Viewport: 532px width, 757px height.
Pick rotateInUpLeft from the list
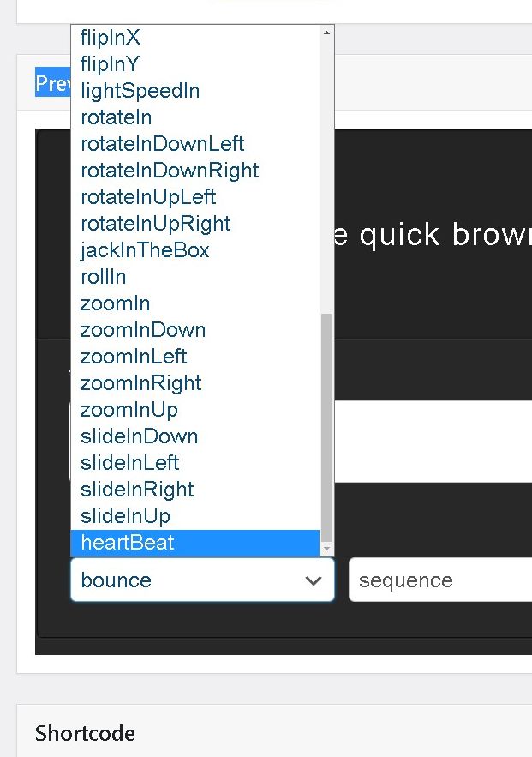click(148, 197)
